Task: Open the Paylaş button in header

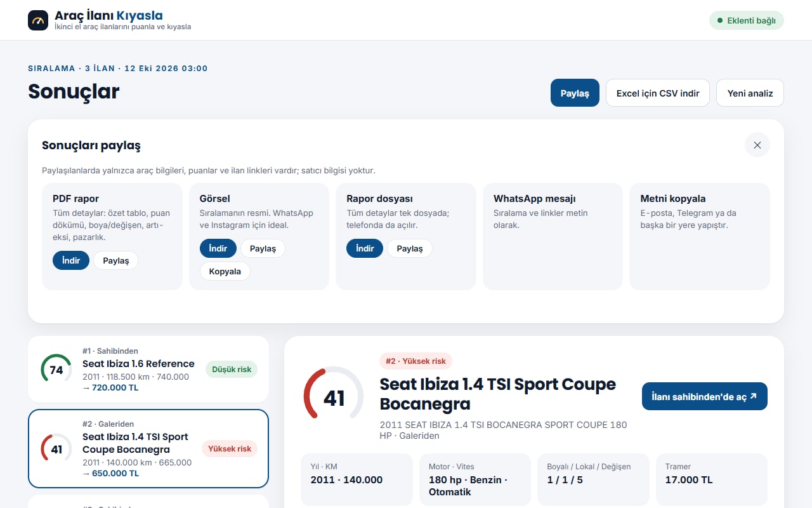Action: pos(575,93)
